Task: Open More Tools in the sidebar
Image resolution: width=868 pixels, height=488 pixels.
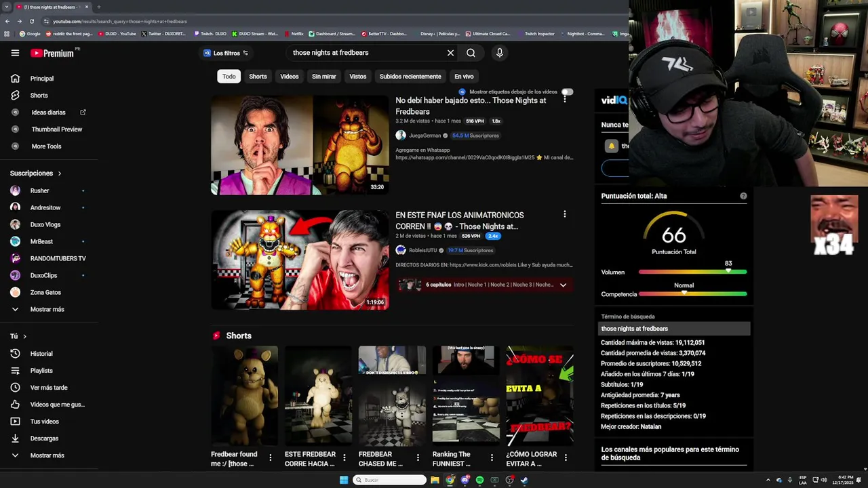Action: (46, 146)
